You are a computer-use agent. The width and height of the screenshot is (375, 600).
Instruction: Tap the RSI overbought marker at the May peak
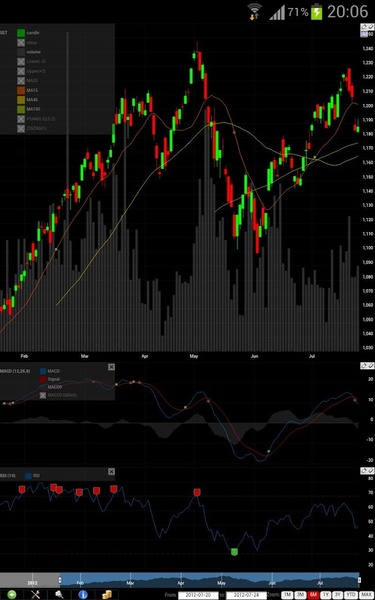(x=197, y=492)
